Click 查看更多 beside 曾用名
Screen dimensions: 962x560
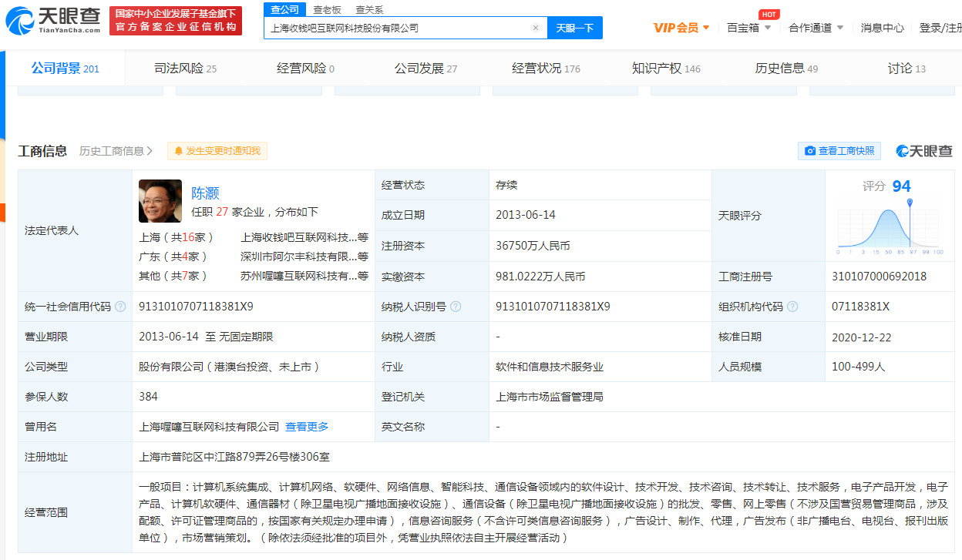click(x=307, y=427)
